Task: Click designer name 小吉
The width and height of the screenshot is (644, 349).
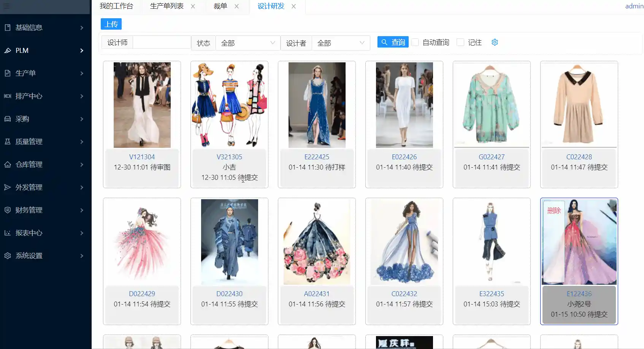Action: [229, 167]
